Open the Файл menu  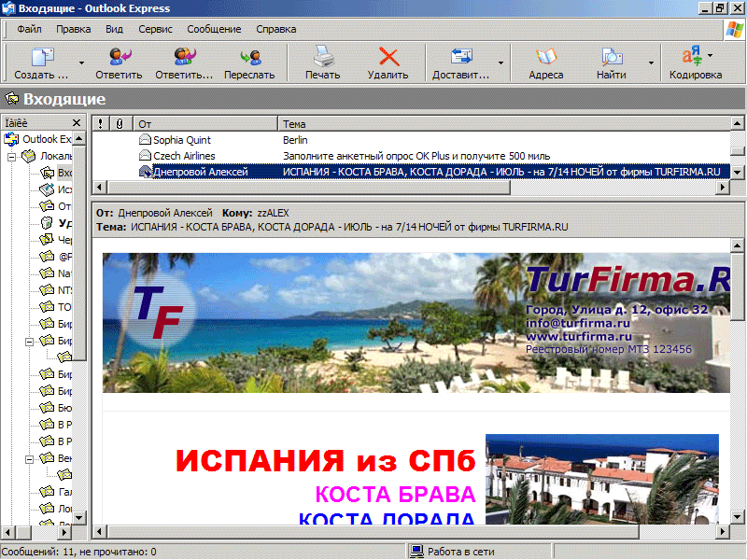28,29
